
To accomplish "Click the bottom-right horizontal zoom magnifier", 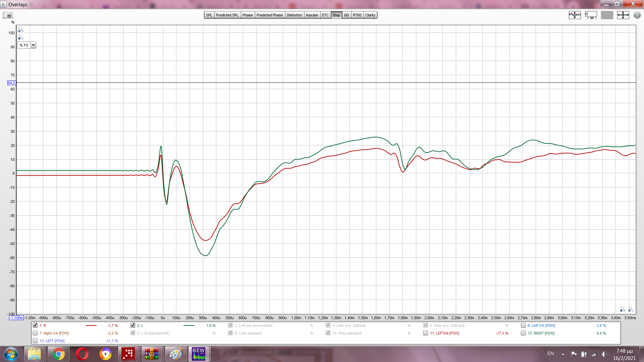I will pos(630,309).
